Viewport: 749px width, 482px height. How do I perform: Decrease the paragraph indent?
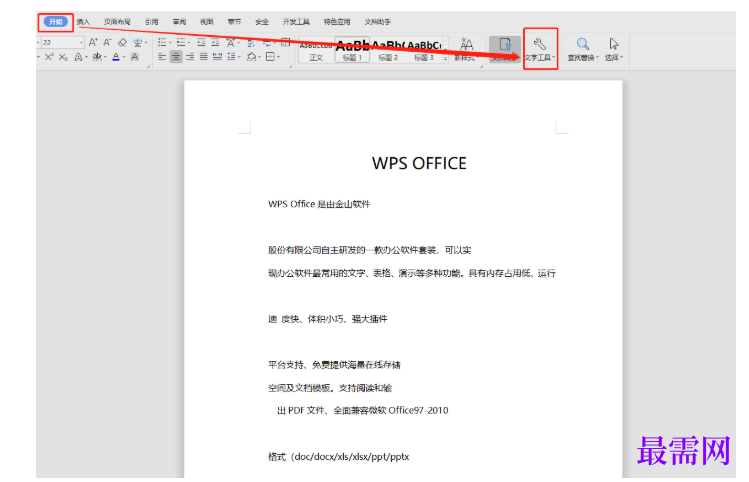click(x=201, y=43)
